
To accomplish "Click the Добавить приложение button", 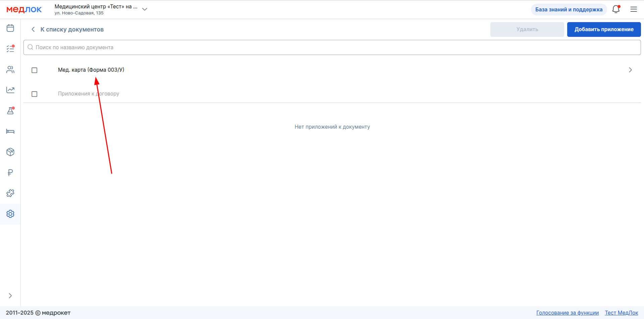I will coord(604,29).
